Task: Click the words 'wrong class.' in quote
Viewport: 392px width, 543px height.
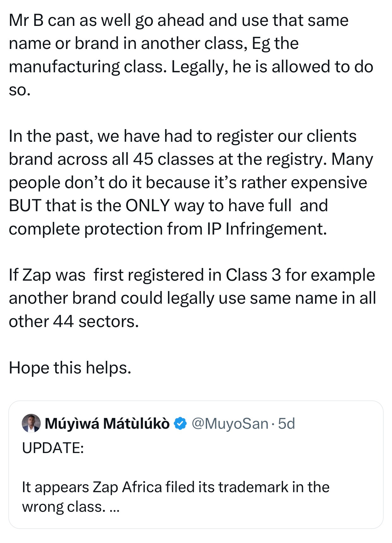Action: (x=63, y=507)
